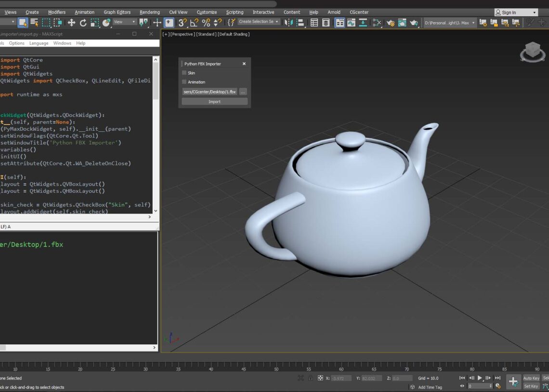Open the View reference coordinate dropdown
This screenshot has height=392, width=549.
coord(125,22)
